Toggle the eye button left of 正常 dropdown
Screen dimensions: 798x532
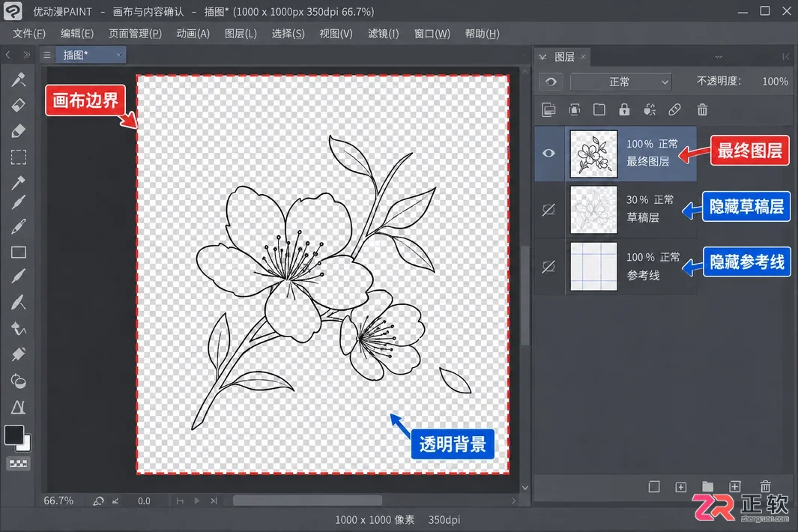tap(551, 82)
